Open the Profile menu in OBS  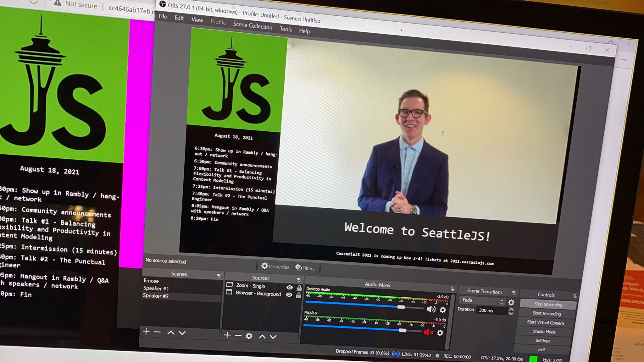click(x=218, y=22)
